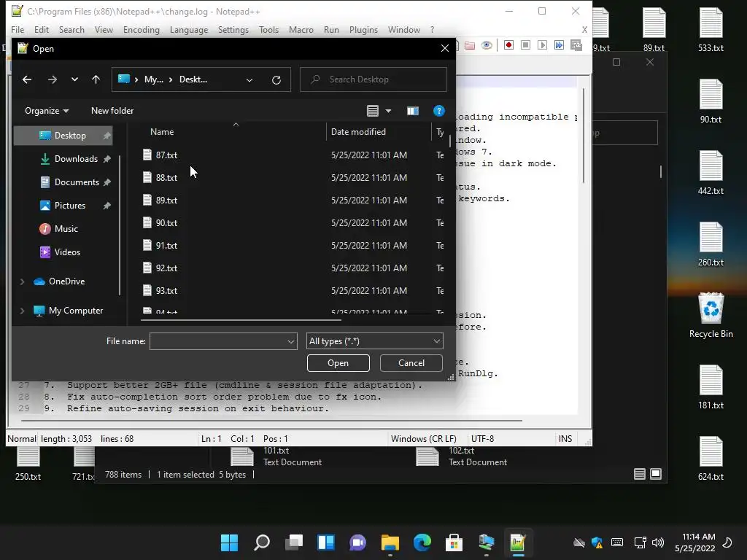The image size is (747, 560).
Task: Click the Stop Recording macro button
Action: [525, 45]
